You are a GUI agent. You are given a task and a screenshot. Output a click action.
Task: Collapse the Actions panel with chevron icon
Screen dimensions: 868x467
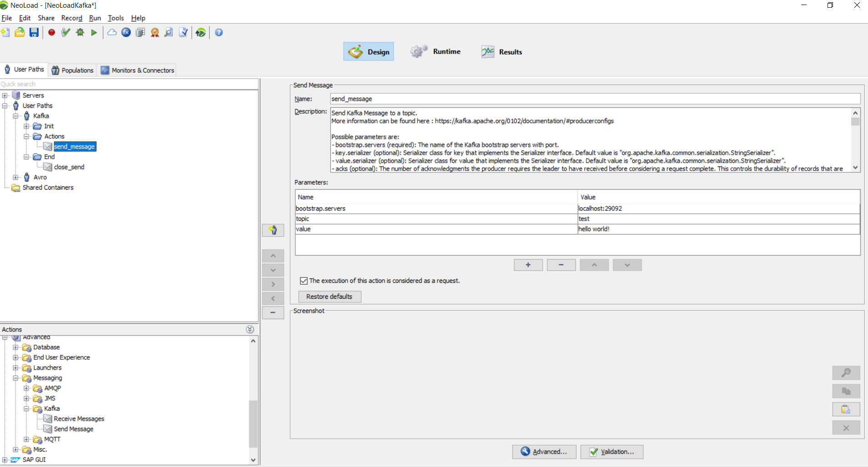point(250,329)
